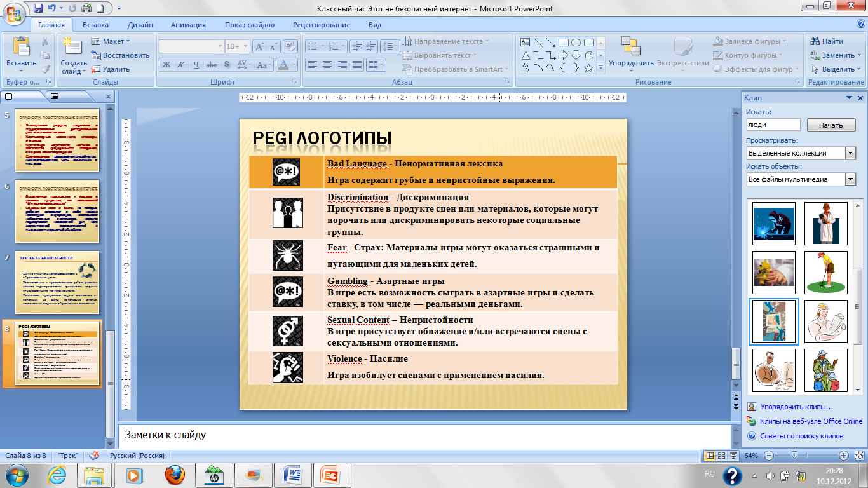Select the welder clip art thumbnail
This screenshot has height=488, width=868.
(x=773, y=223)
